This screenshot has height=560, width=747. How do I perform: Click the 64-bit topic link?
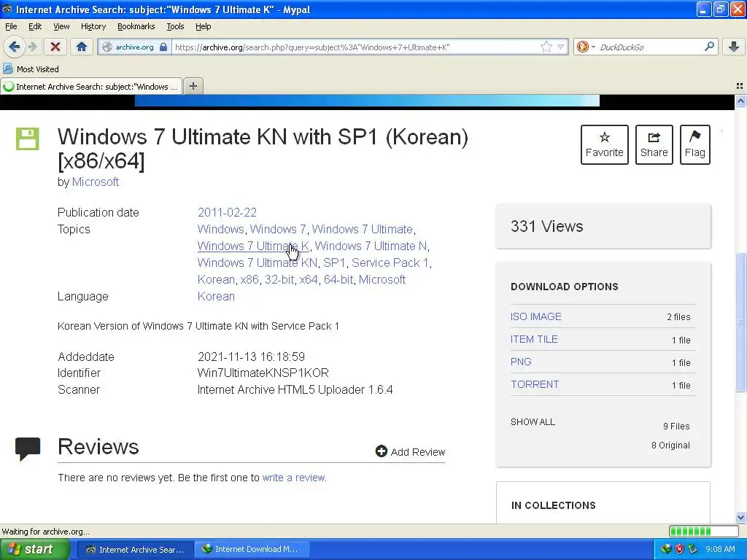point(338,279)
